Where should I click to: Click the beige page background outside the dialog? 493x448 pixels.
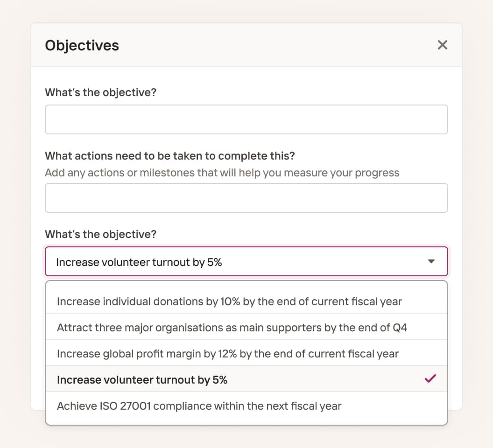pyautogui.click(x=15, y=220)
